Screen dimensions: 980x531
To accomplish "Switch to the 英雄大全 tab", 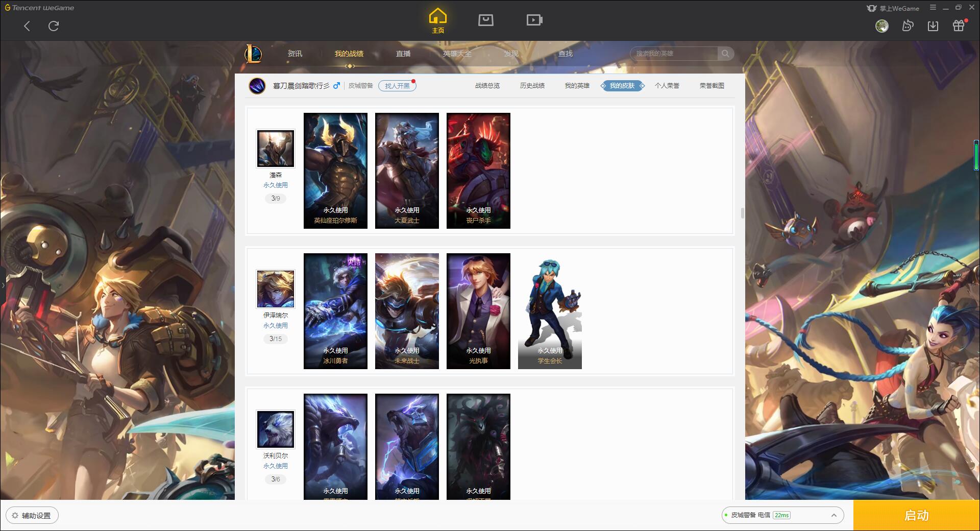I will point(457,54).
